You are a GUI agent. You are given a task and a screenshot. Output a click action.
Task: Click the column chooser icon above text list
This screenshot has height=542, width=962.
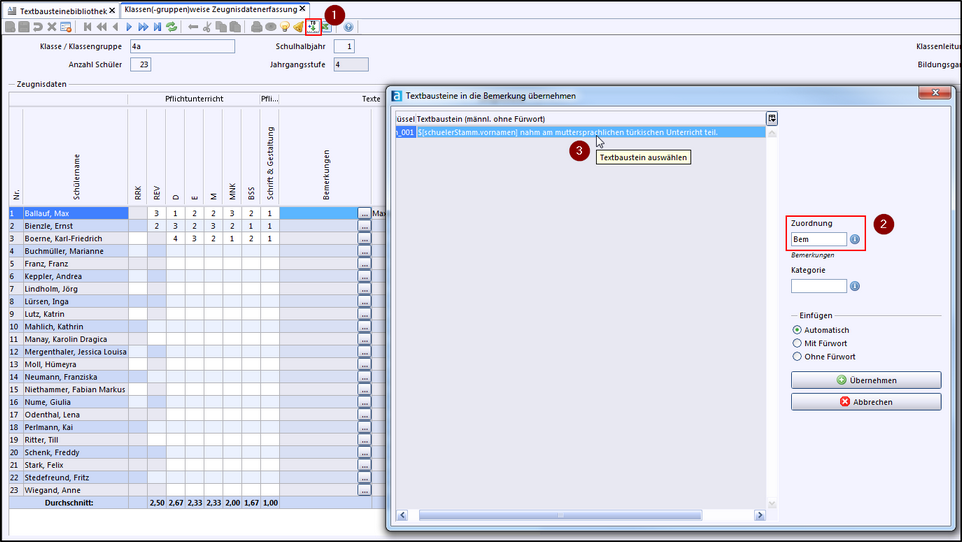(772, 118)
